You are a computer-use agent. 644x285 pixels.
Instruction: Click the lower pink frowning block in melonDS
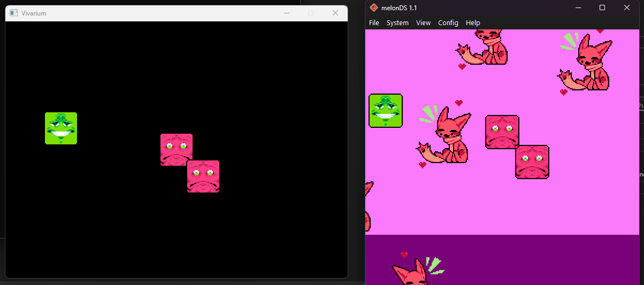coord(532,161)
